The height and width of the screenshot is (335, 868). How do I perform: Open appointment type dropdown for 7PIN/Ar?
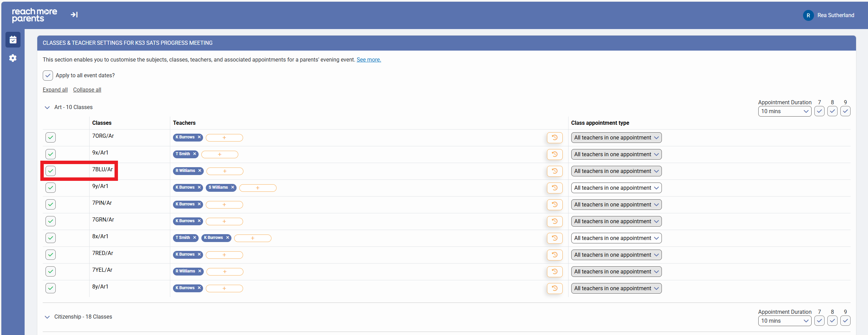coord(616,204)
